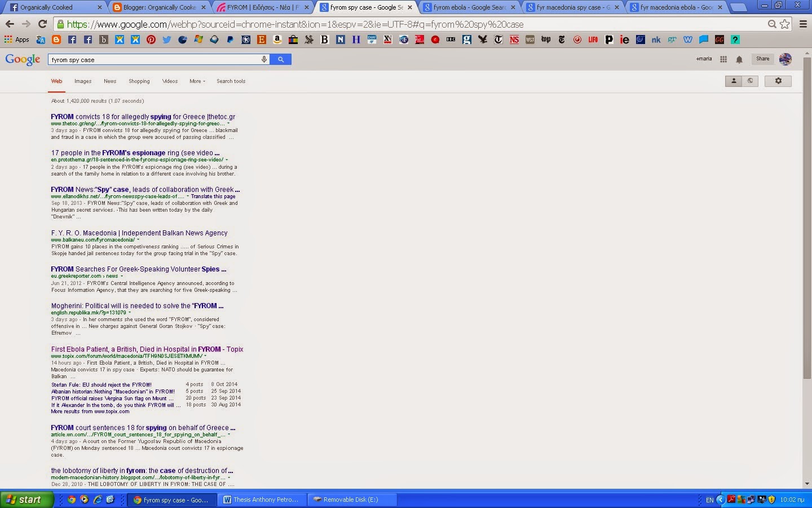This screenshot has width=812, height=508.
Task: Click the blue Google search button
Action: point(281,59)
